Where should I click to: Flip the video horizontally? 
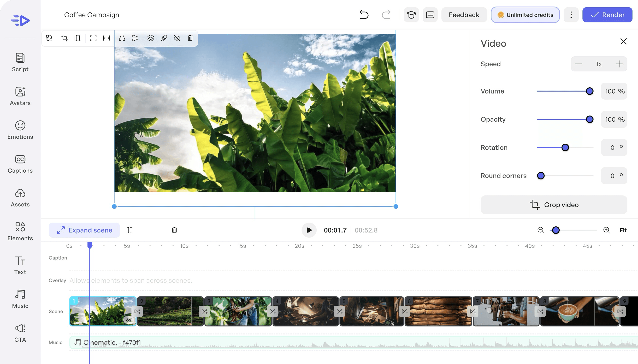tap(122, 38)
